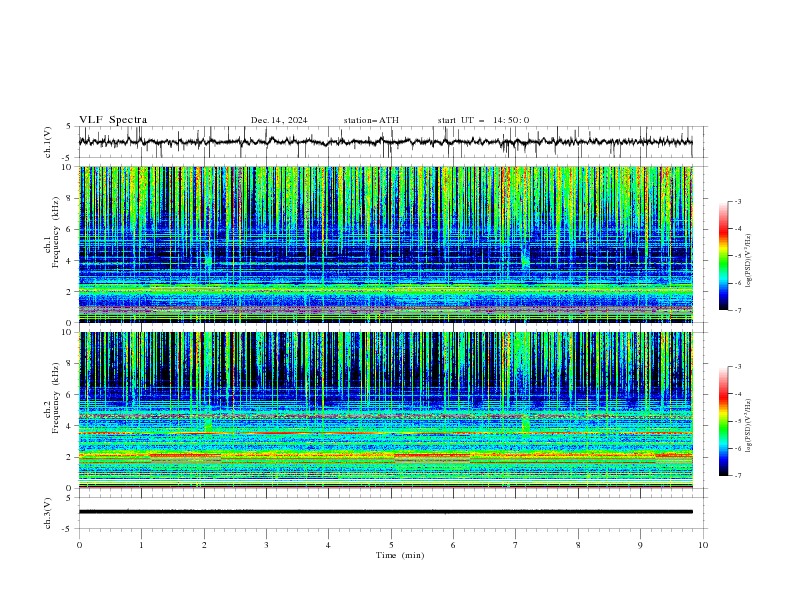Click the ch.2 spectrogram "8" kHz tick label
The width and height of the screenshot is (792, 612).
[x=70, y=364]
